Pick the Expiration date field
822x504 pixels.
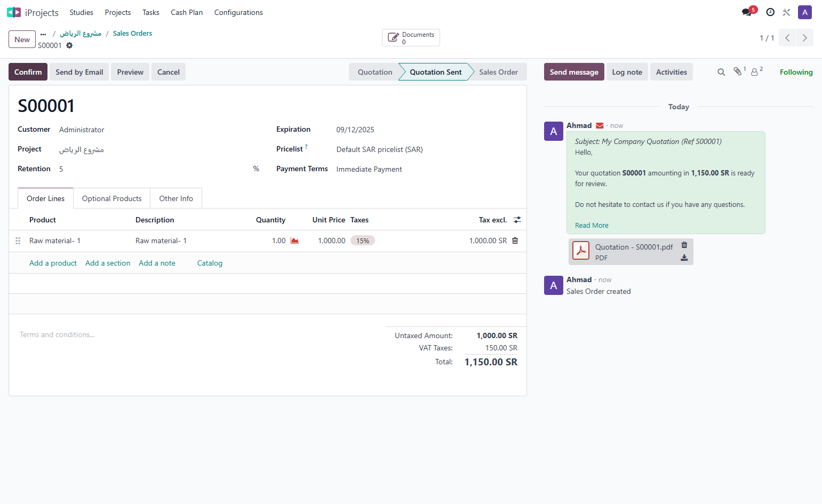(x=427, y=130)
